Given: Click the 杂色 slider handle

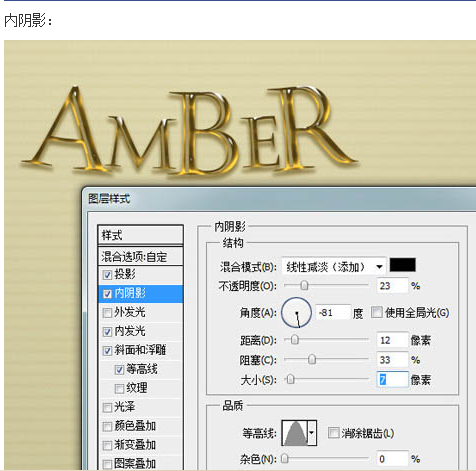Looking at the screenshot, I should (x=284, y=459).
